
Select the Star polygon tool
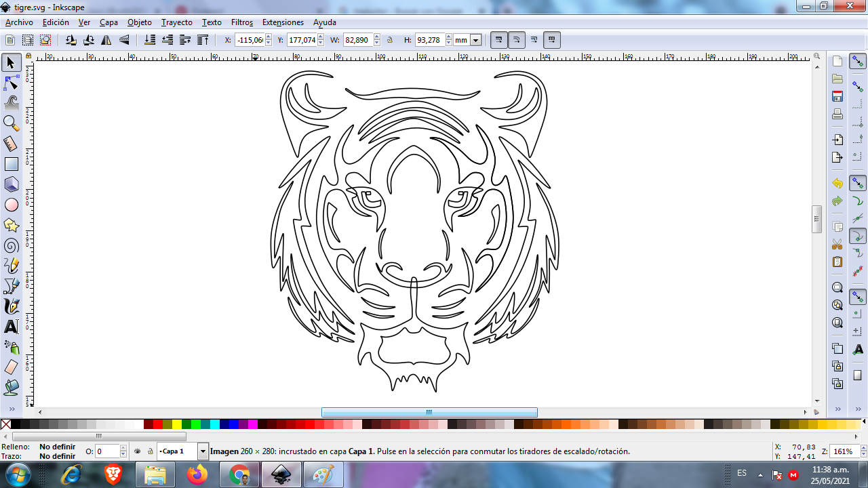11,224
